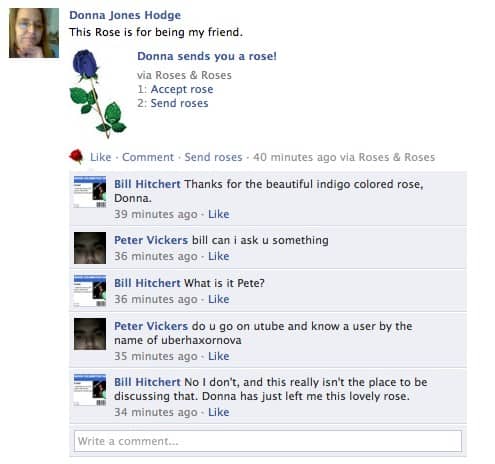495x464 pixels.
Task: Click Peter Vickers' avatar on utube comment
Action: point(90,334)
